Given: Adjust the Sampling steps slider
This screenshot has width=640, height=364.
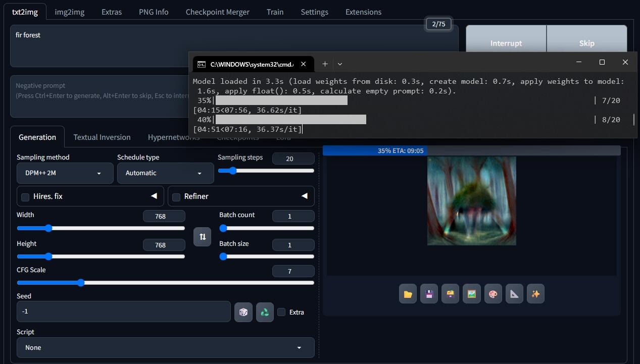Looking at the screenshot, I should click(x=266, y=171).
